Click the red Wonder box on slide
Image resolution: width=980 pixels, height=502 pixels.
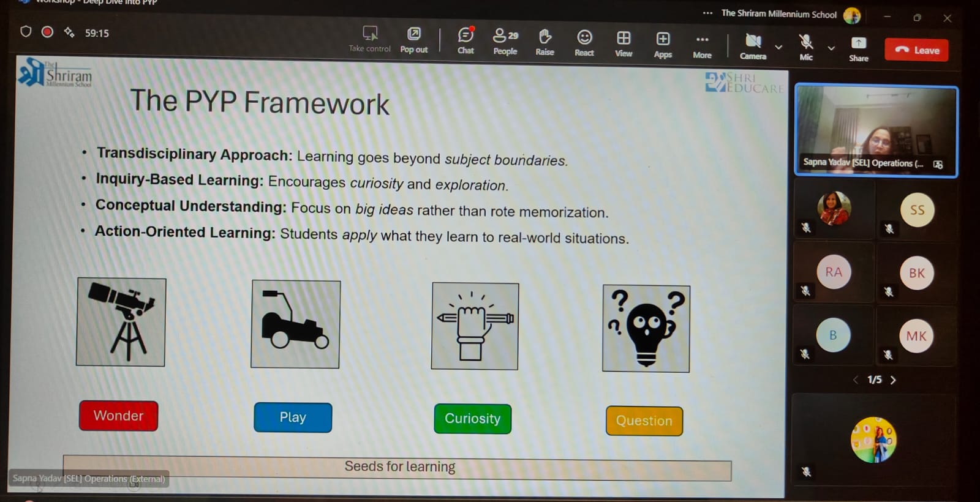[118, 416]
